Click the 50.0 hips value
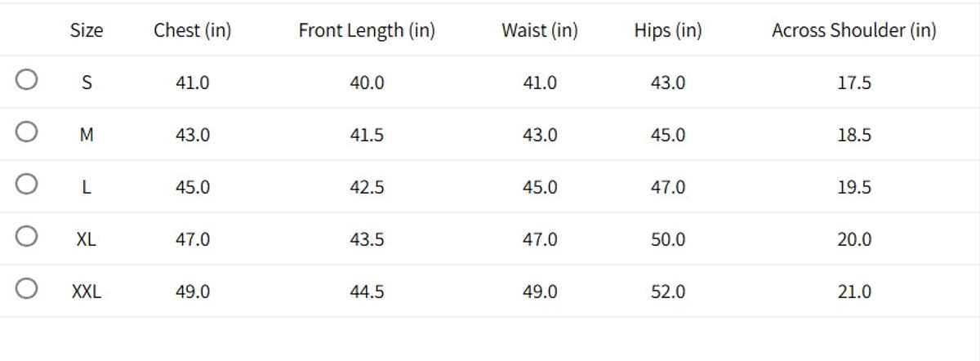This screenshot has height=361, width=980. pos(668,240)
